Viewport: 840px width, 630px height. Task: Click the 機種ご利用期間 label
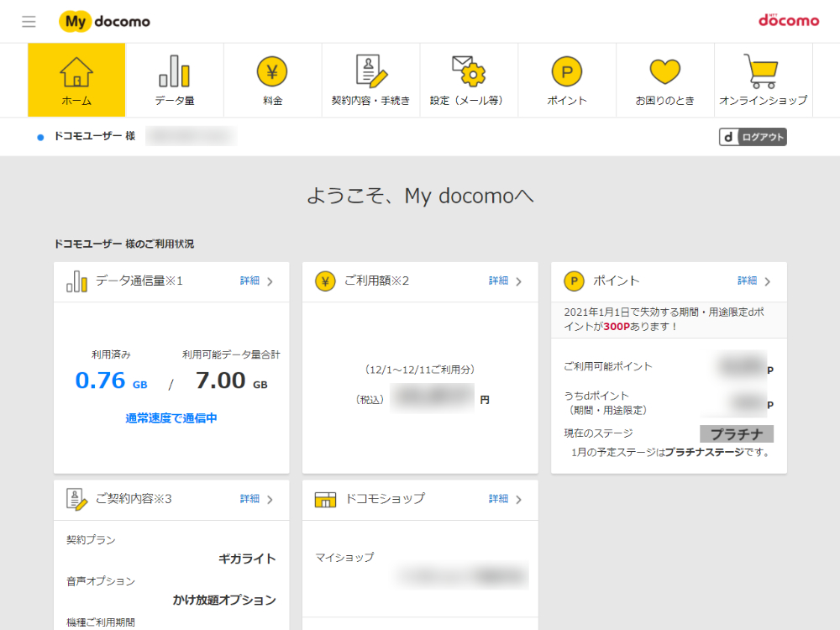101,622
